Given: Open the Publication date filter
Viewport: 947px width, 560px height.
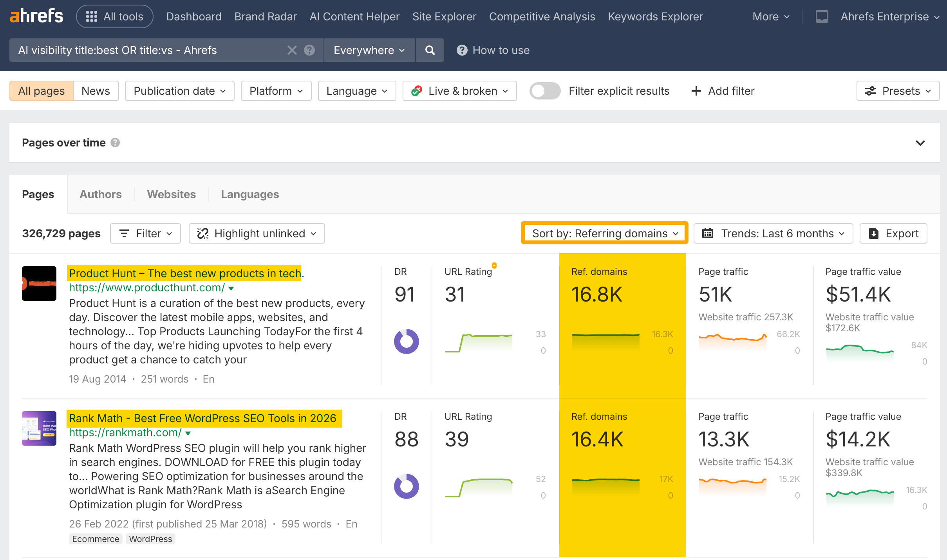Looking at the screenshot, I should [x=180, y=91].
